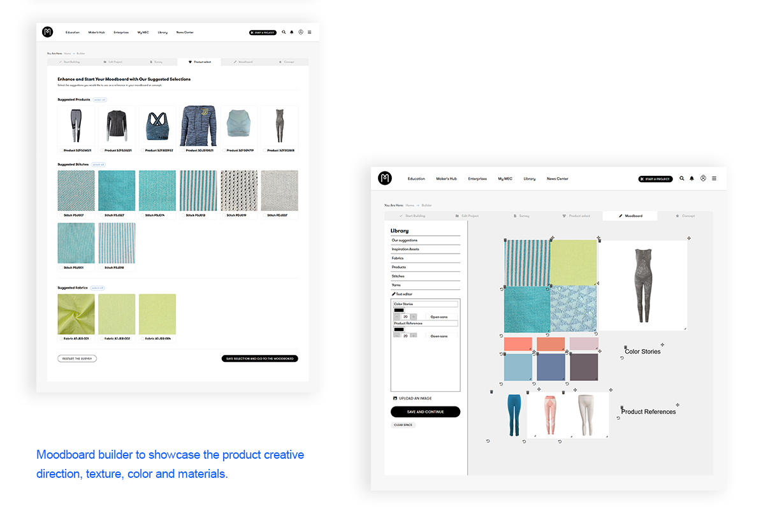Open notifications bell in the moodboard window
The image size is (782, 532).
692,179
